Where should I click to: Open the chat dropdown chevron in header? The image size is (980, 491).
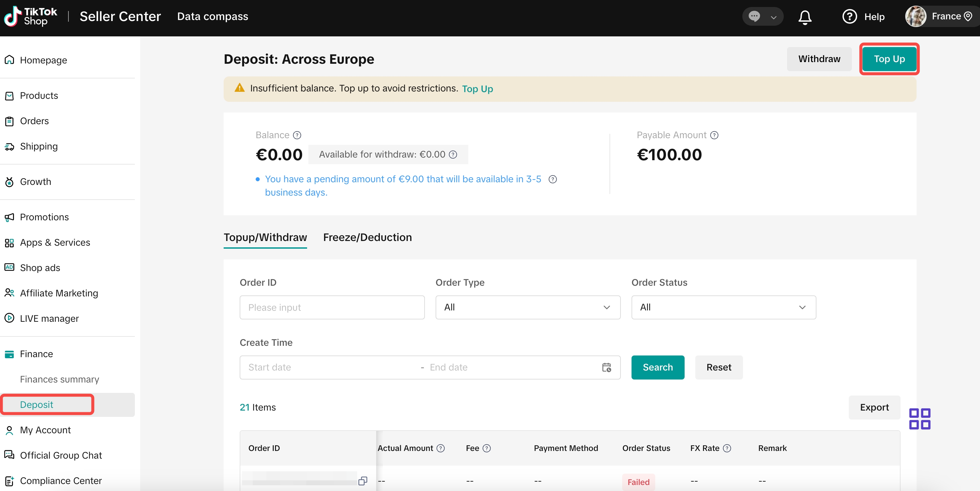(x=773, y=17)
